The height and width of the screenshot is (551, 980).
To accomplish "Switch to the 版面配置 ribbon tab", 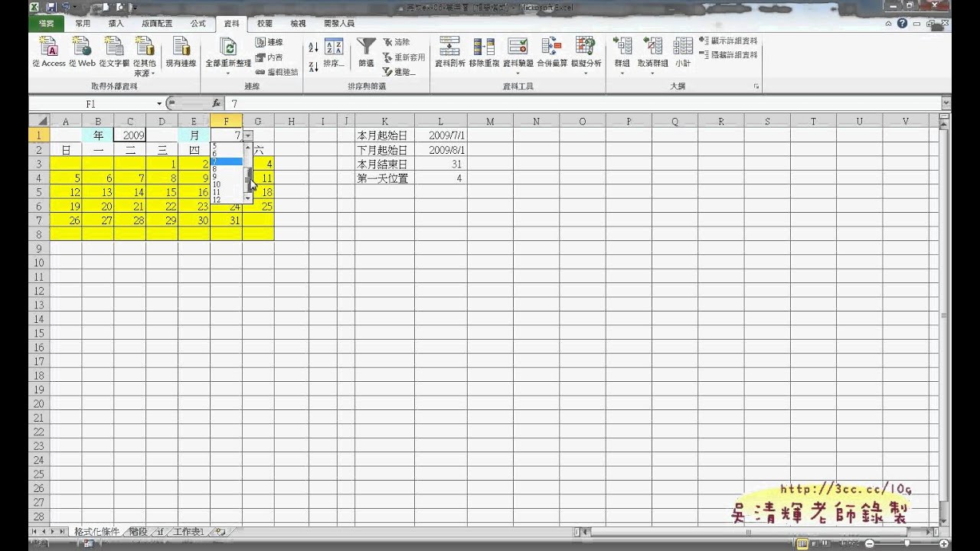I will (x=156, y=24).
